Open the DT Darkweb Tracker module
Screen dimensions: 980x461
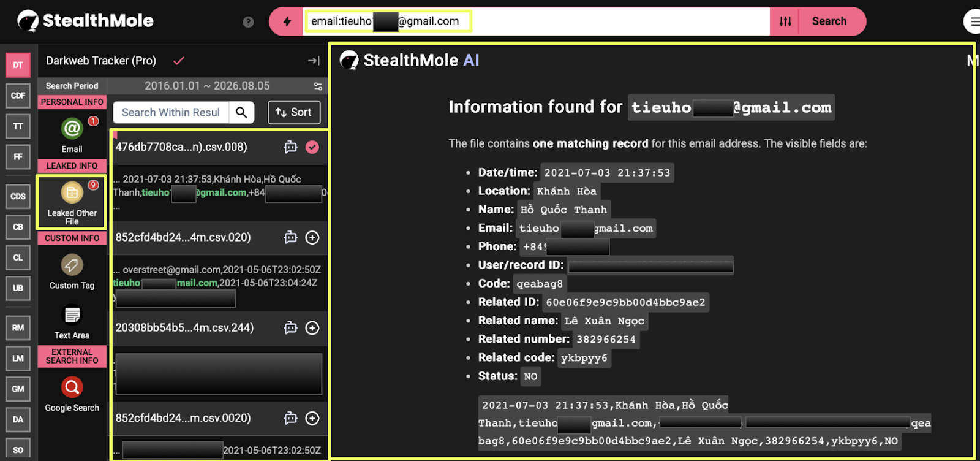[18, 65]
